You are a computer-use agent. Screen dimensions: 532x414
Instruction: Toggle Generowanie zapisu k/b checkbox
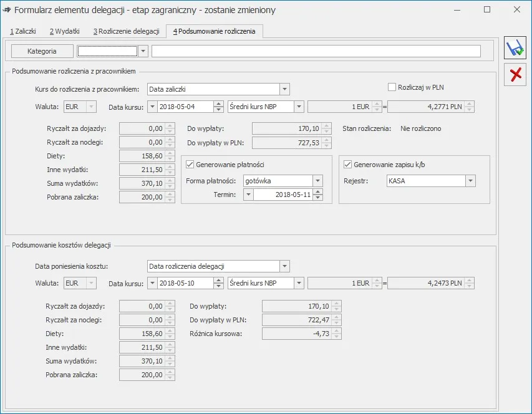coord(348,165)
